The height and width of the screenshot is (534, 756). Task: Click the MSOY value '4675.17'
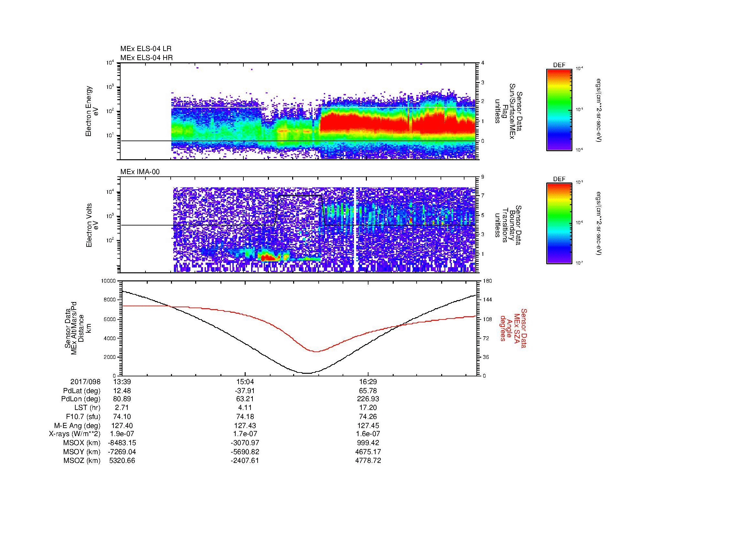pos(368,452)
